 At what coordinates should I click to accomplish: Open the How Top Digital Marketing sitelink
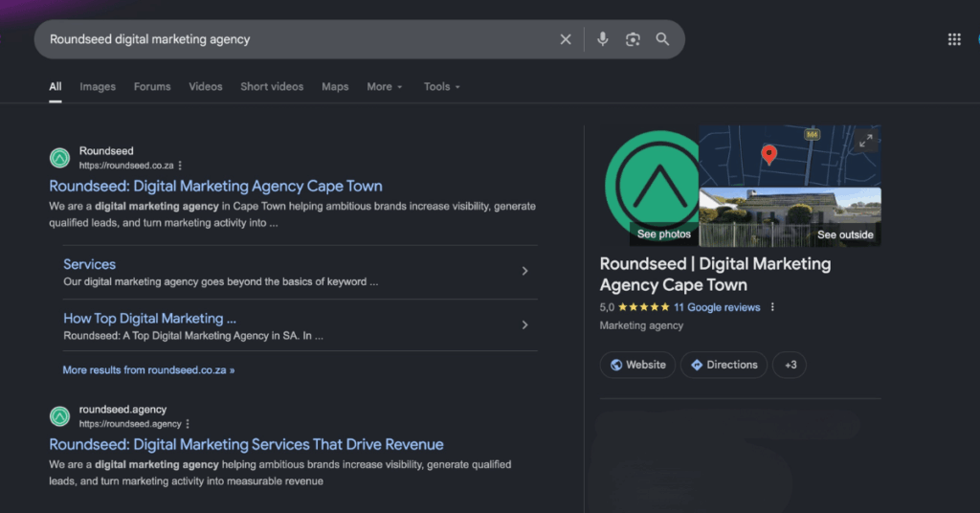(x=149, y=318)
